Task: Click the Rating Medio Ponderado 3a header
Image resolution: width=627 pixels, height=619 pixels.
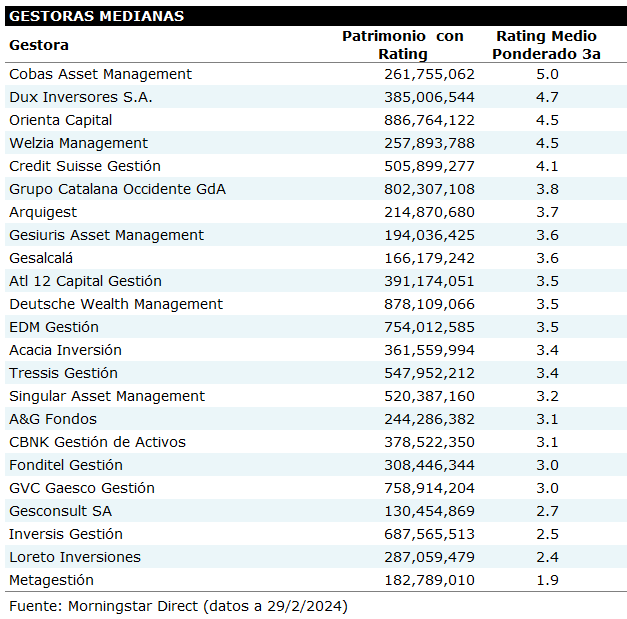Action: [x=546, y=45]
